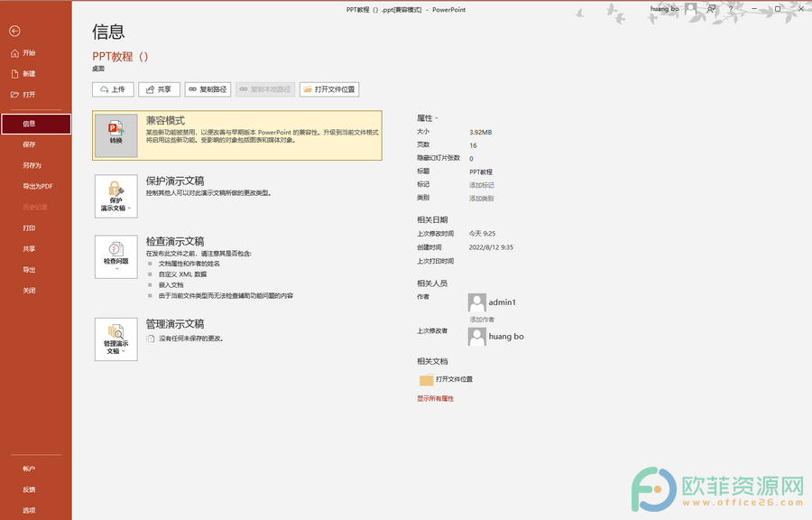
Task: Expand the 保护演示文稿 dropdown button
Action: tap(116, 196)
